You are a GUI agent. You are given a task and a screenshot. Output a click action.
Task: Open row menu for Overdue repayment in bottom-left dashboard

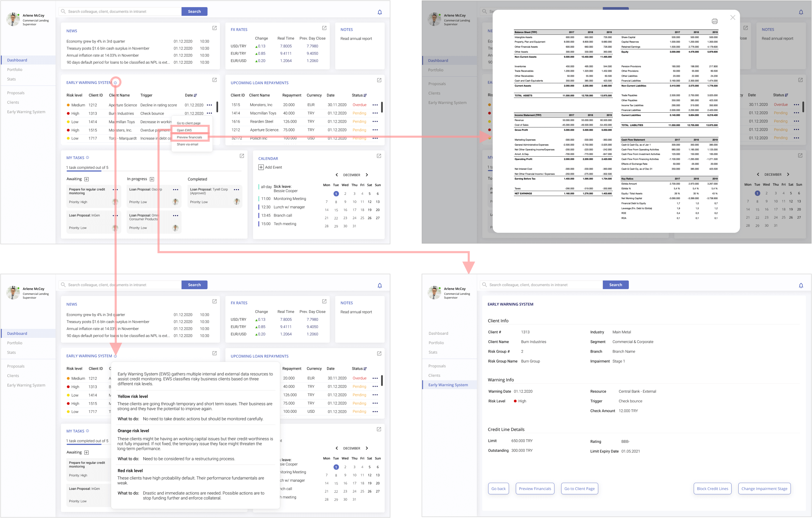[x=375, y=379]
